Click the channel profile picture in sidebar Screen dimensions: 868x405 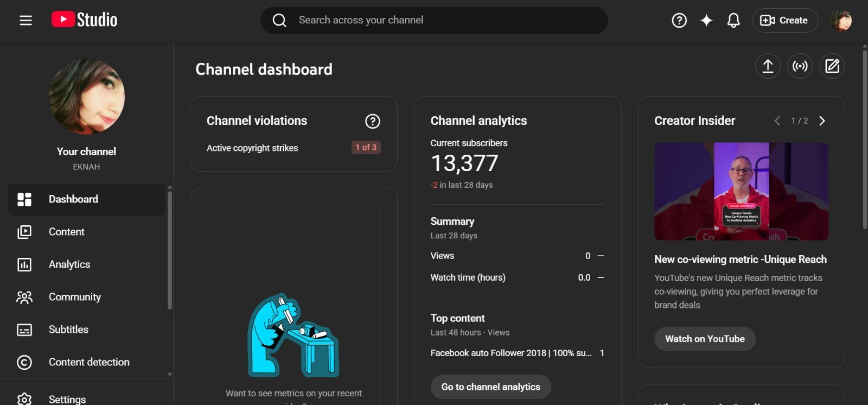point(87,97)
